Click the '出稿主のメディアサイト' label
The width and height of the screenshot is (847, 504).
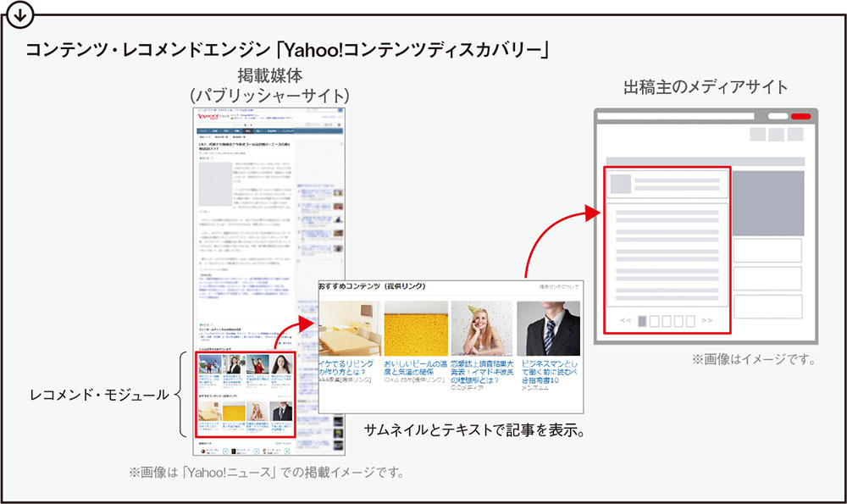coord(706,87)
